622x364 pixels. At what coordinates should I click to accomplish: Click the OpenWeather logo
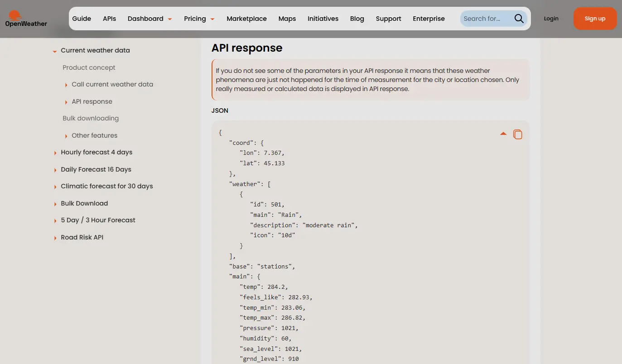[25, 18]
